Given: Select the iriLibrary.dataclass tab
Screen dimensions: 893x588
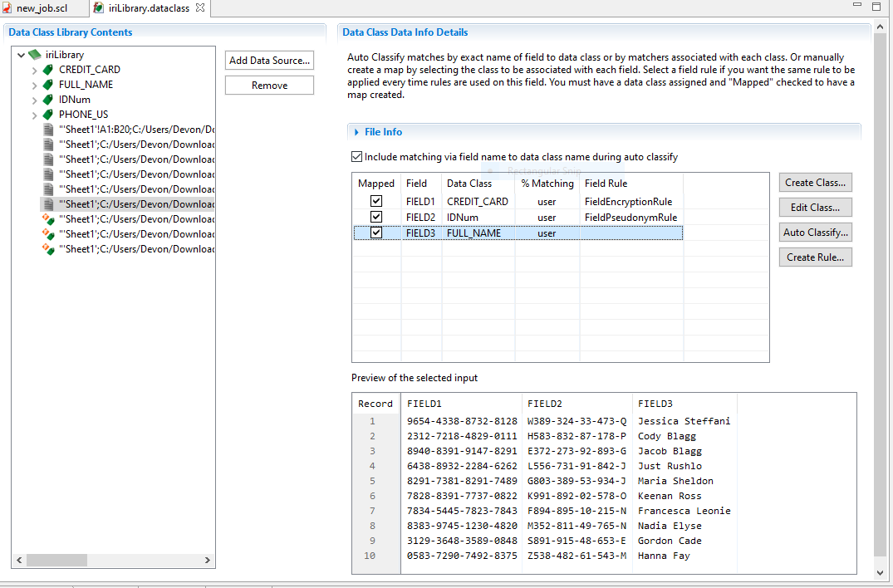Looking at the screenshot, I should (x=149, y=8).
